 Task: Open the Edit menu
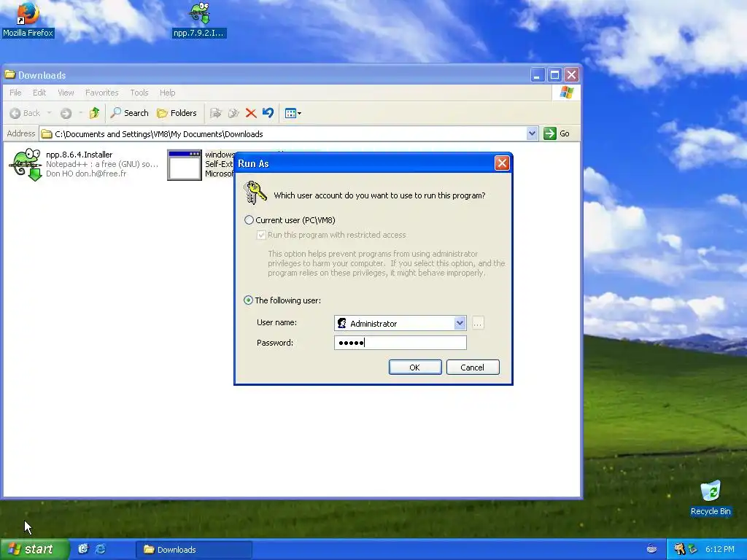39,93
